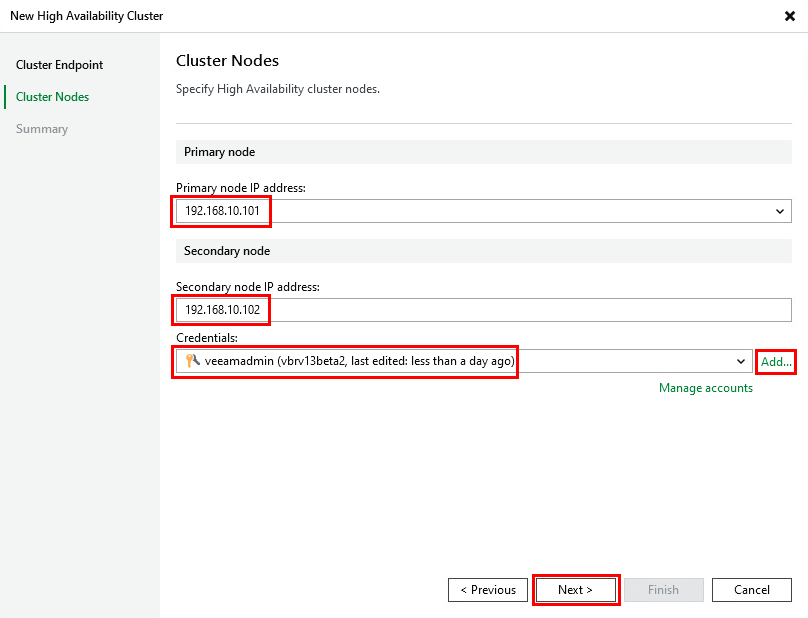The height and width of the screenshot is (618, 808).
Task: Focus the primary IP 192.168.10.101 field
Action: click(x=223, y=211)
